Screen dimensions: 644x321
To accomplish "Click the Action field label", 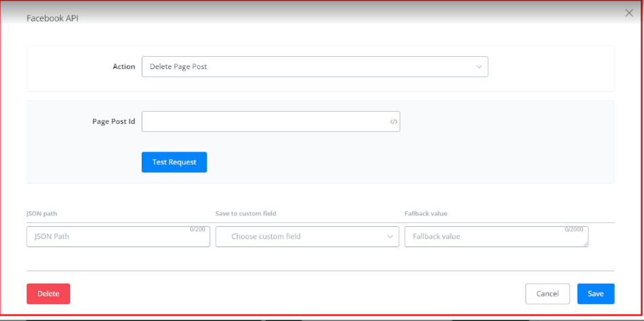I will tap(123, 67).
